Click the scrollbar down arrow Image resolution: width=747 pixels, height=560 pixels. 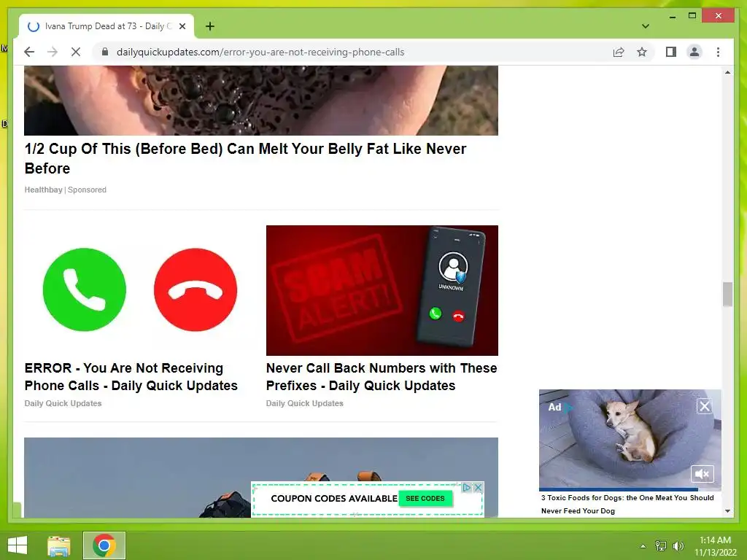727,511
